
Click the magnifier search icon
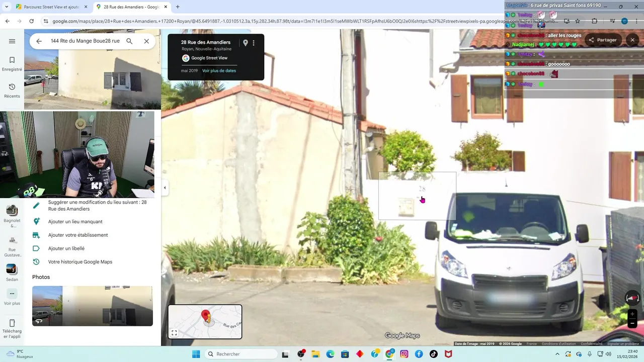click(129, 41)
